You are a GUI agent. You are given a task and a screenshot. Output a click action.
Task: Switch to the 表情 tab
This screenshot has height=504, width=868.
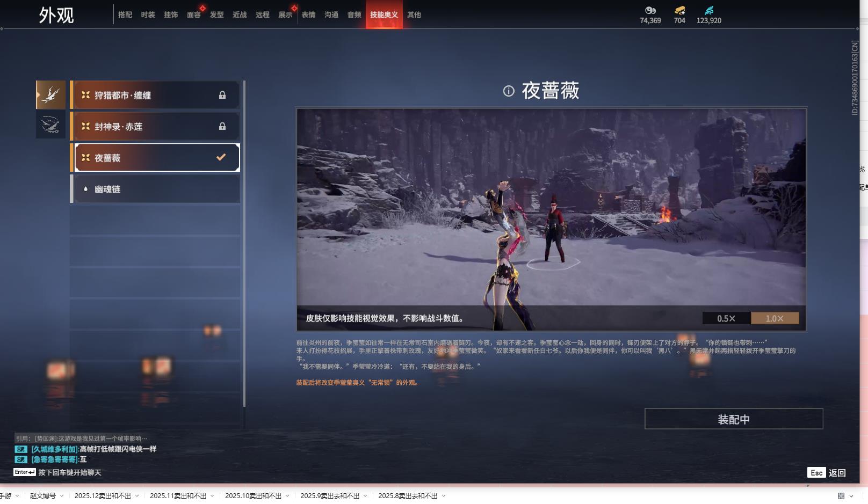click(308, 15)
